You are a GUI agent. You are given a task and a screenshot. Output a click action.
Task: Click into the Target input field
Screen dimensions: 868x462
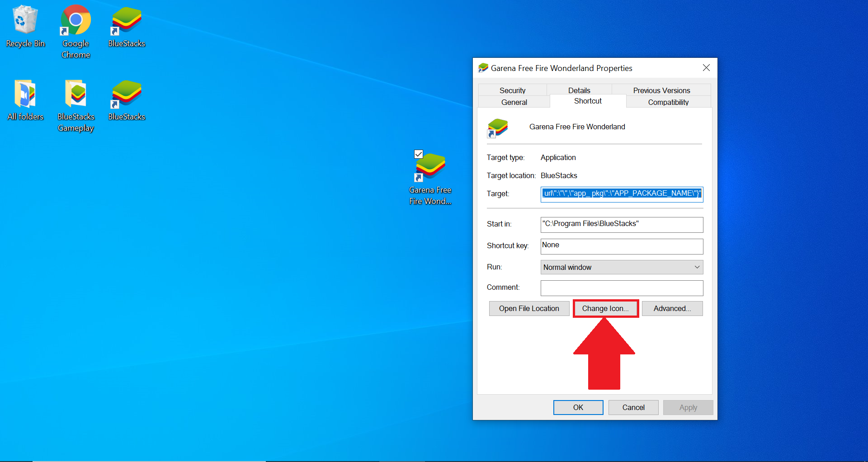pos(622,194)
